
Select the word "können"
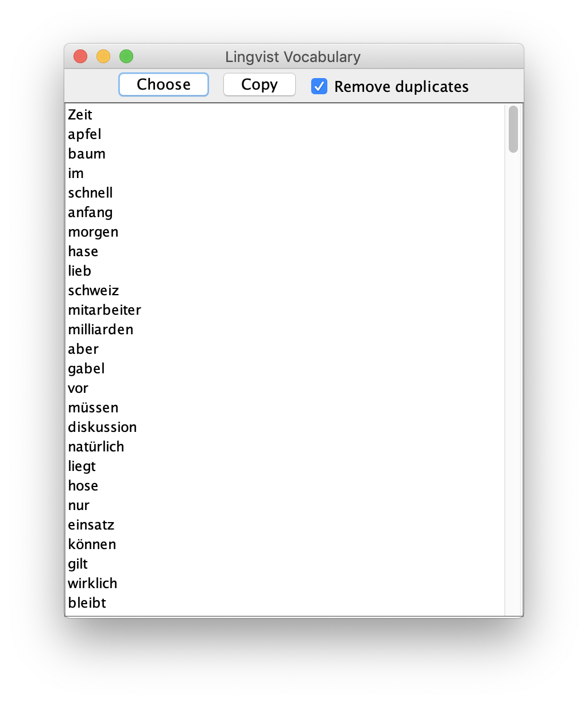92,544
